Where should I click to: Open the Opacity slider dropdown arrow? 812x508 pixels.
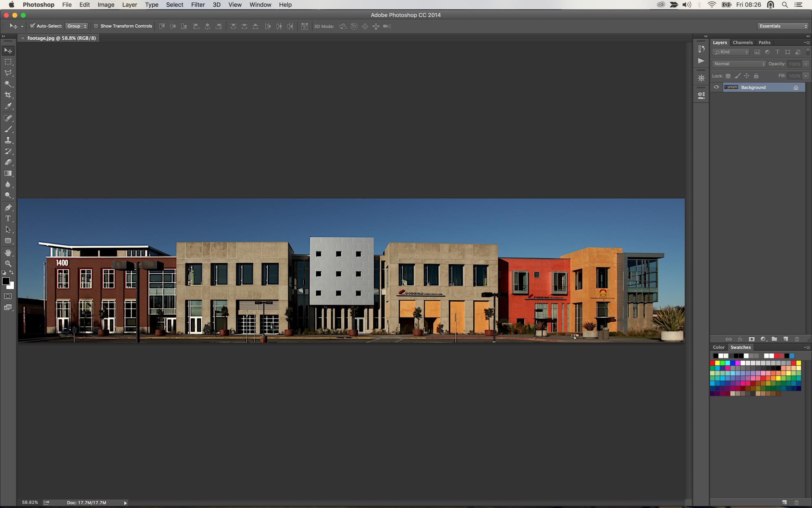click(806, 64)
